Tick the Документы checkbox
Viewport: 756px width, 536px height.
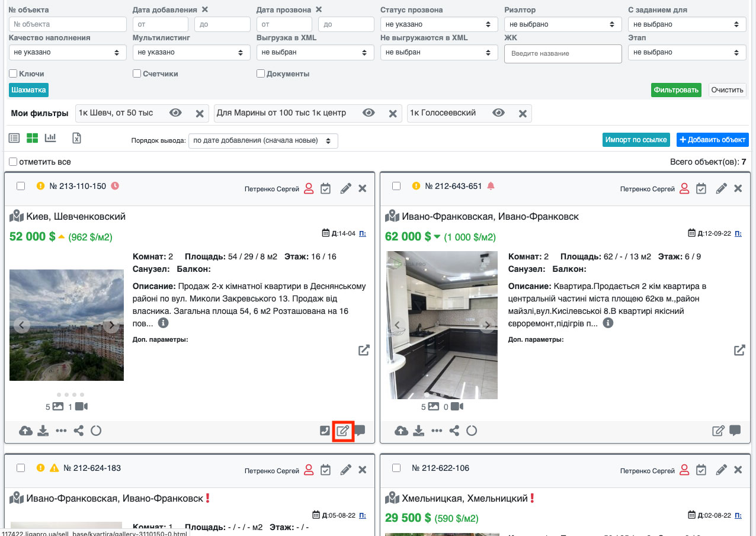pyautogui.click(x=261, y=74)
